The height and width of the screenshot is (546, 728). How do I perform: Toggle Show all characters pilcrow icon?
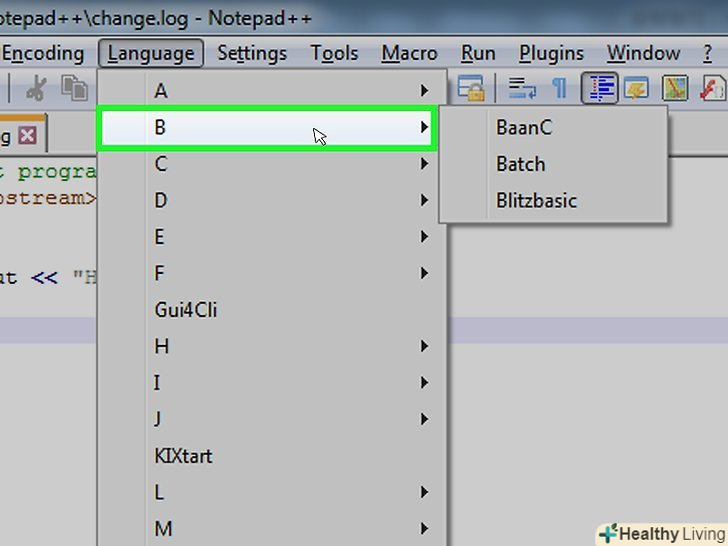point(559,88)
